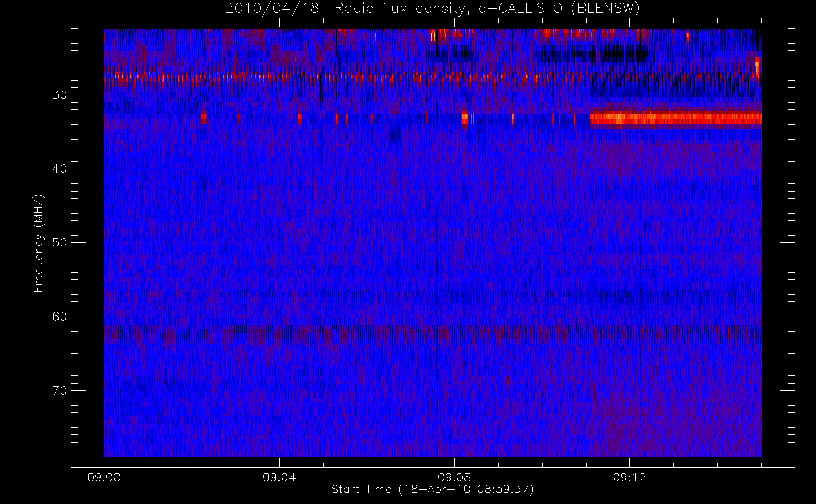Click the 60 frequency tick label
The height and width of the screenshot is (504, 816).
(60, 317)
